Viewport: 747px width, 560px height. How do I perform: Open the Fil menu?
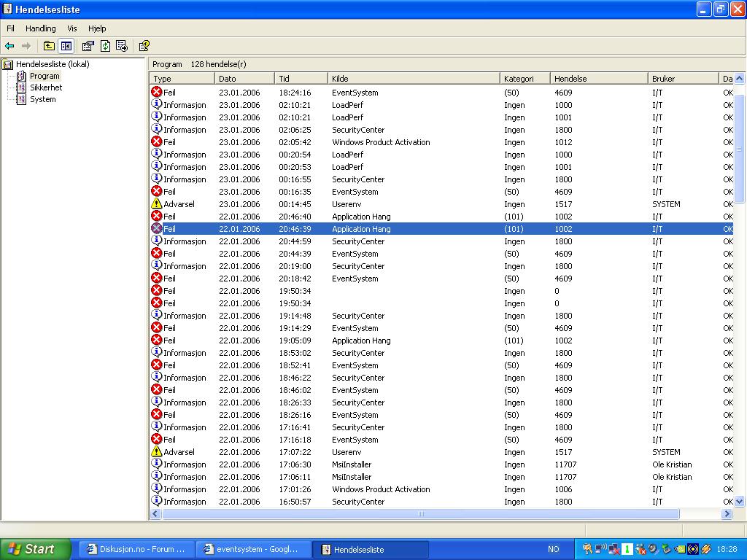tap(10, 28)
